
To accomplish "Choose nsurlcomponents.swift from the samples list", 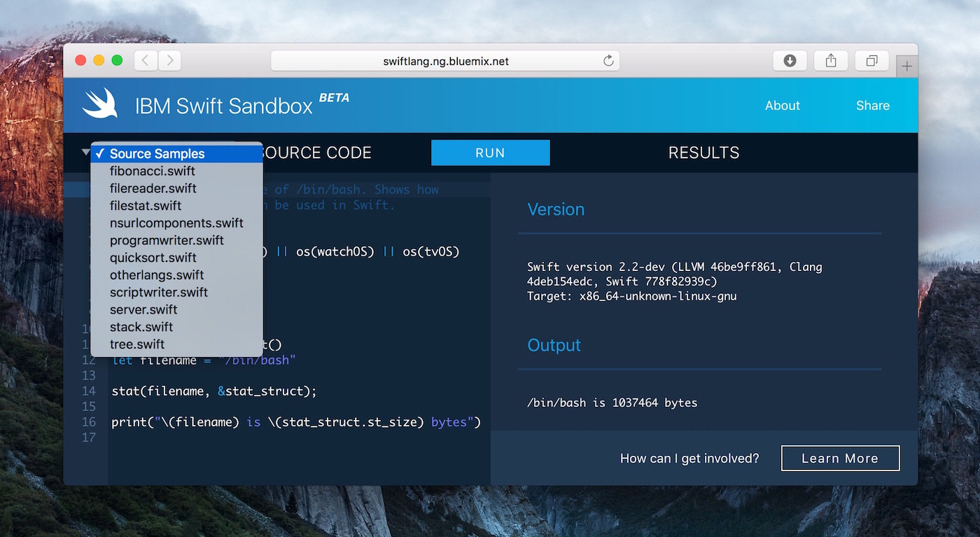I will [x=176, y=223].
